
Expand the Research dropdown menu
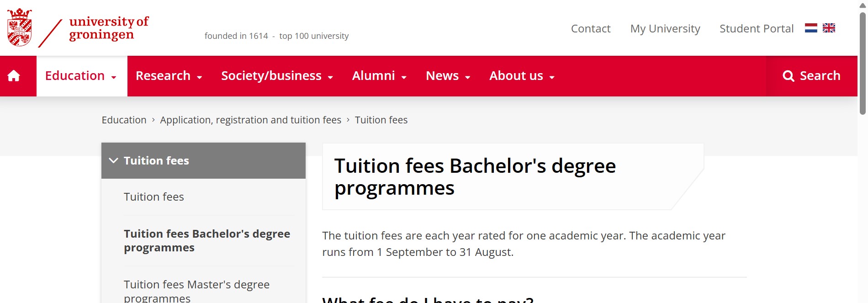pos(169,76)
